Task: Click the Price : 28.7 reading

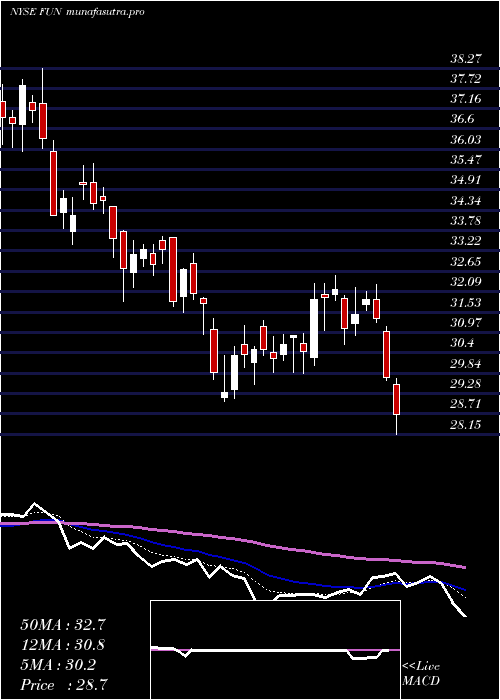Action: (x=63, y=685)
